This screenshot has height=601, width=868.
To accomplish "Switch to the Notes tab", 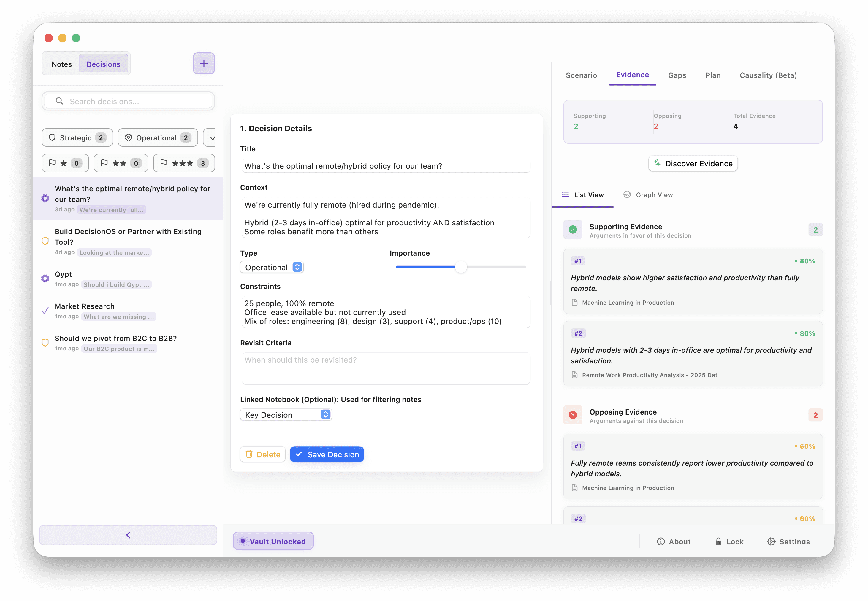I will (62, 64).
